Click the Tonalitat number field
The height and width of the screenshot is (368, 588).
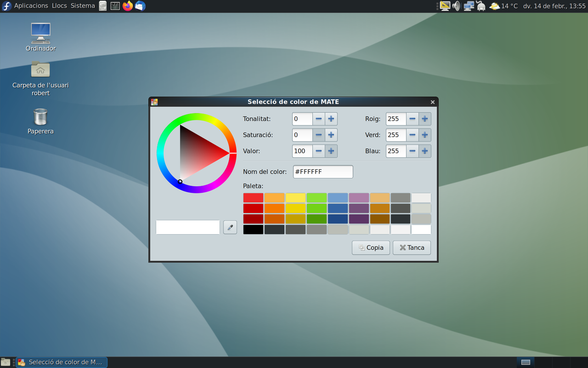click(x=302, y=119)
